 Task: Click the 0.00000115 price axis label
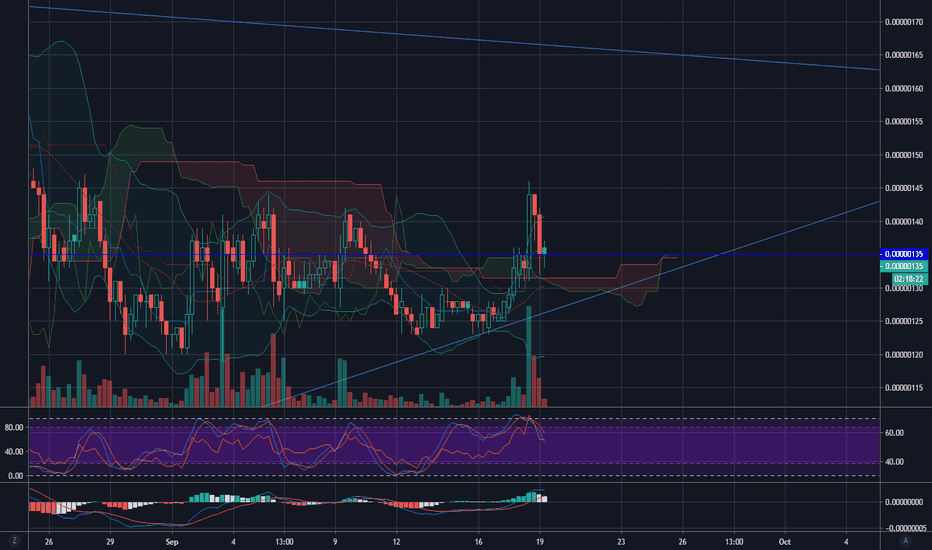coord(903,388)
